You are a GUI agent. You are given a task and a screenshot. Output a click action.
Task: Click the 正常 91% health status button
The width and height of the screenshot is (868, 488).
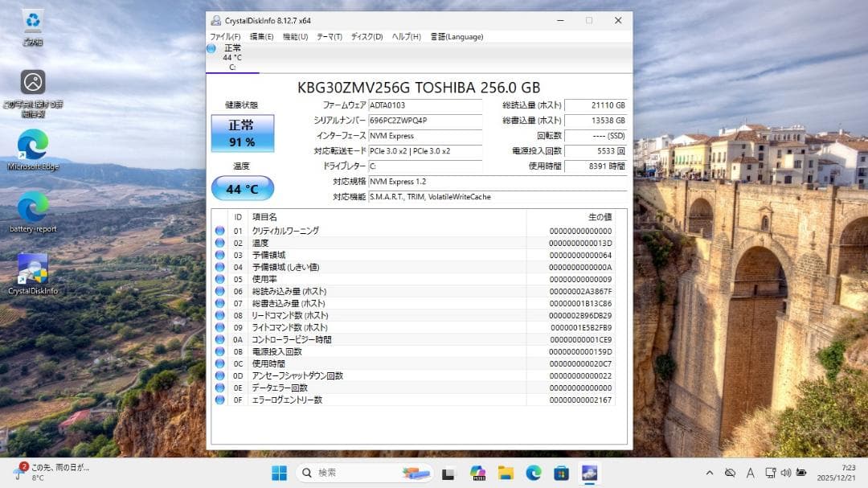243,133
